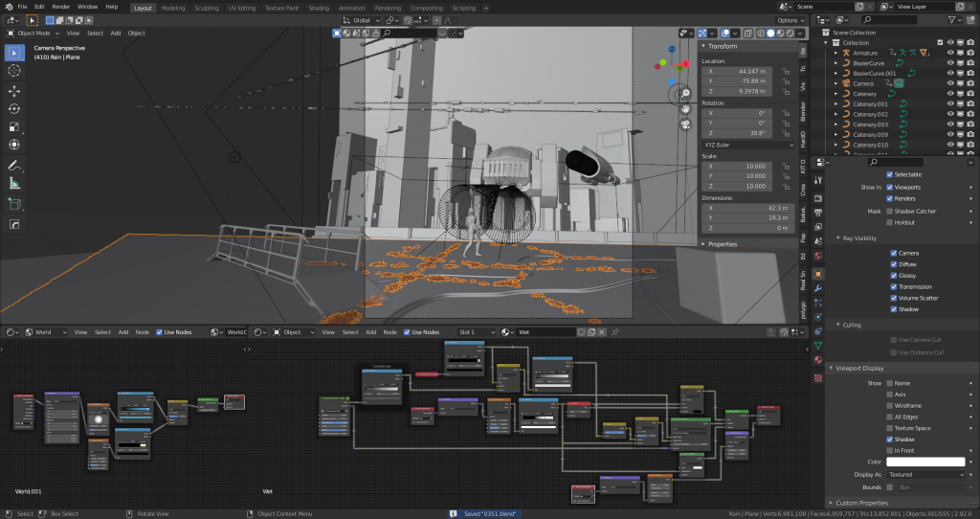Viewport: 980px width, 519px height.
Task: Select the Measure tool
Action: 14,184
